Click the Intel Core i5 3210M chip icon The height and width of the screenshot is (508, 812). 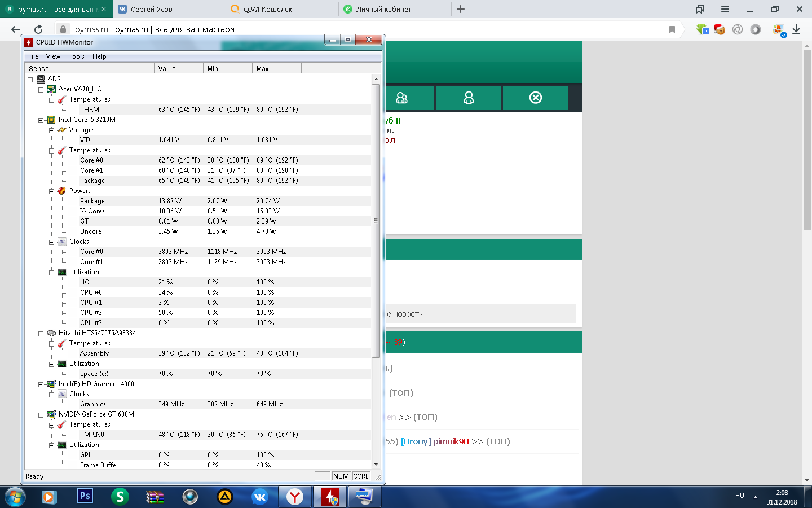pyautogui.click(x=51, y=120)
